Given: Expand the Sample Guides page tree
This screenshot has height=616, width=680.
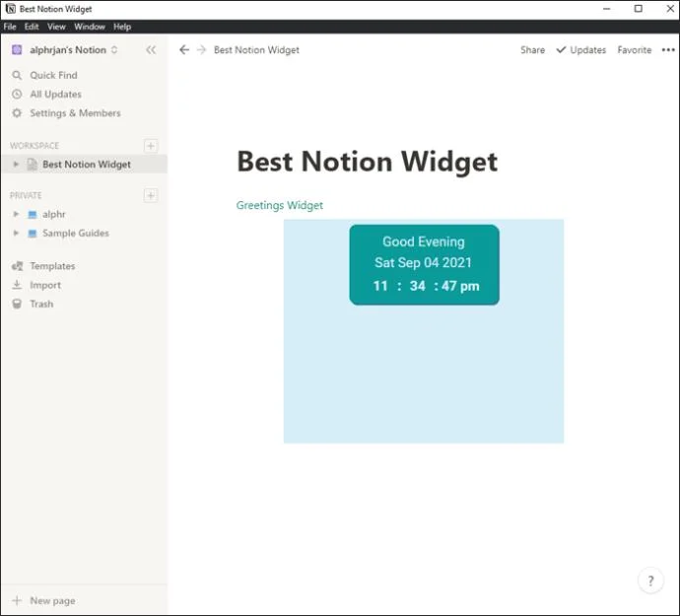Looking at the screenshot, I should pyautogui.click(x=16, y=234).
